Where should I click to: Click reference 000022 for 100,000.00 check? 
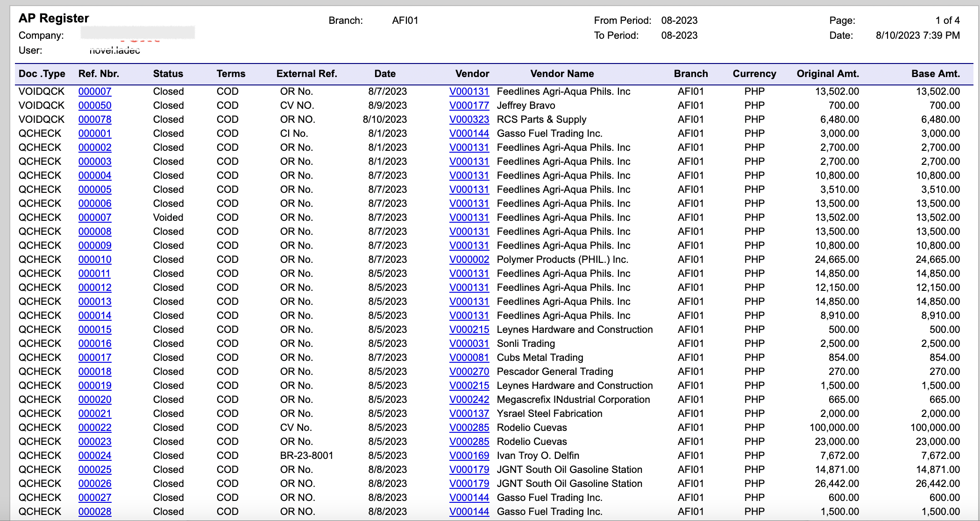pyautogui.click(x=95, y=428)
